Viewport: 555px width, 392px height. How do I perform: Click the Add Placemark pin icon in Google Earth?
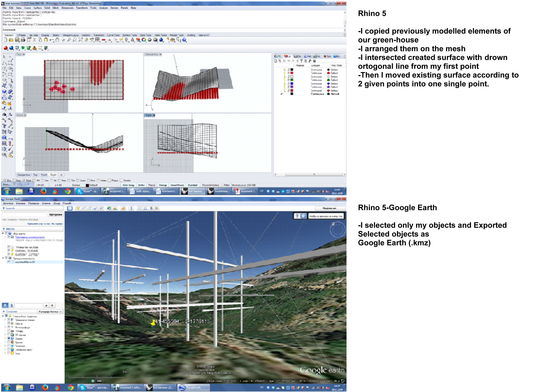coord(78,208)
